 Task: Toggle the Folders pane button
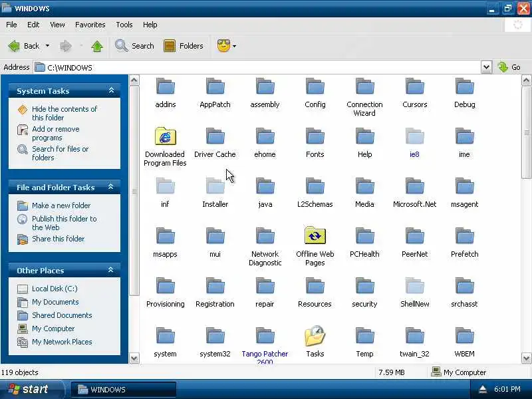pyautogui.click(x=184, y=46)
